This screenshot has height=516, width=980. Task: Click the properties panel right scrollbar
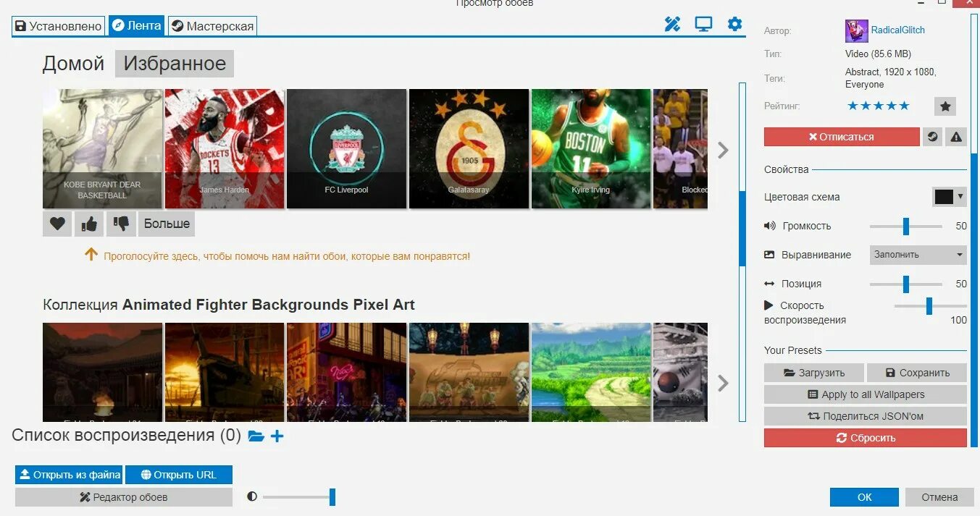(974, 230)
